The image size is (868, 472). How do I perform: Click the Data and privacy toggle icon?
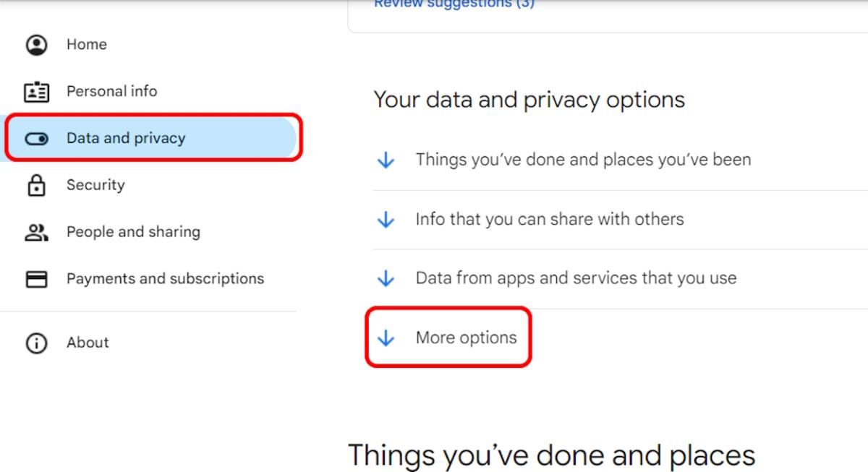[36, 137]
